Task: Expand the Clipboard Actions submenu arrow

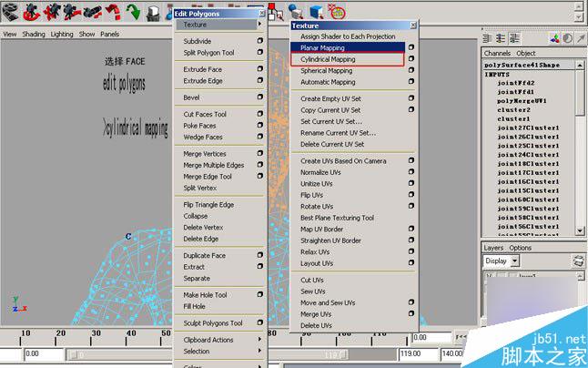Action: tap(259, 339)
